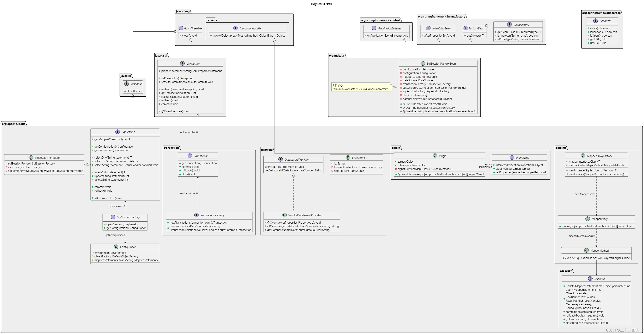Image resolution: width=644 pixels, height=334 pixels.
Task: Select 'mapperLocations: Resource[]' field
Action: point(420,77)
